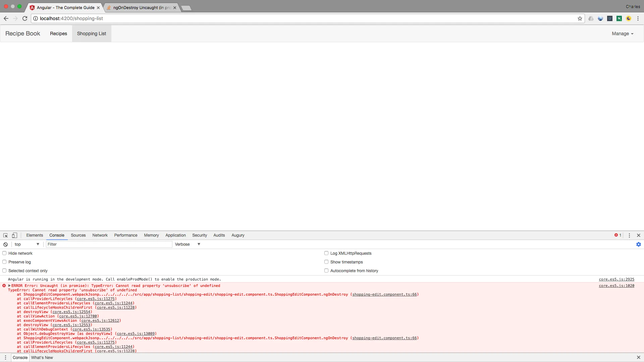Open the Augury DevTools tab
Screen dimensions: 644x362
pos(238,235)
